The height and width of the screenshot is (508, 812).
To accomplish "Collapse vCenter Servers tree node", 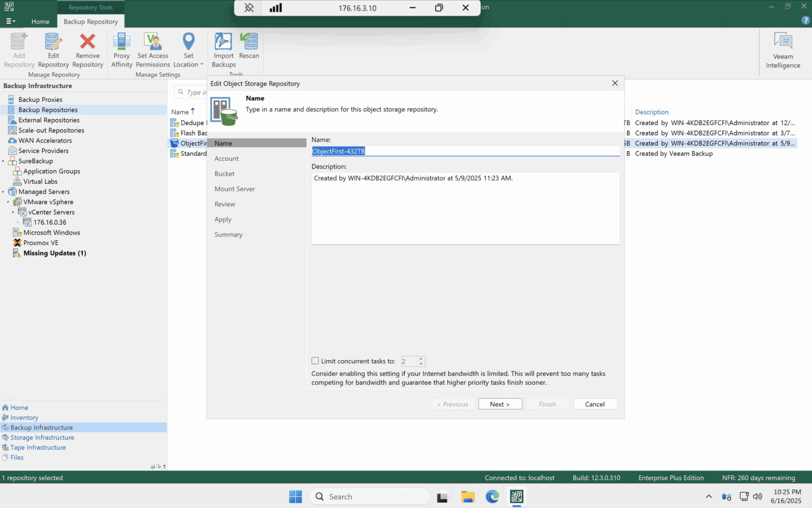I will coord(13,212).
